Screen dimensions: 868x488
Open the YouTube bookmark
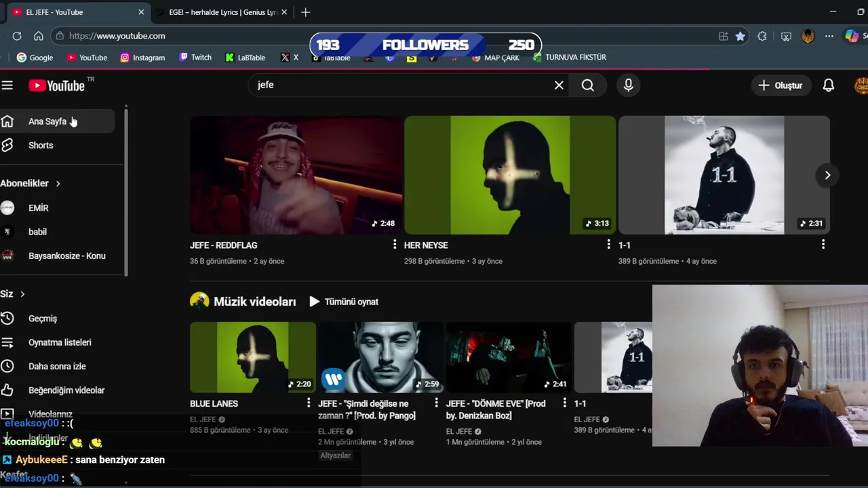click(x=87, y=58)
